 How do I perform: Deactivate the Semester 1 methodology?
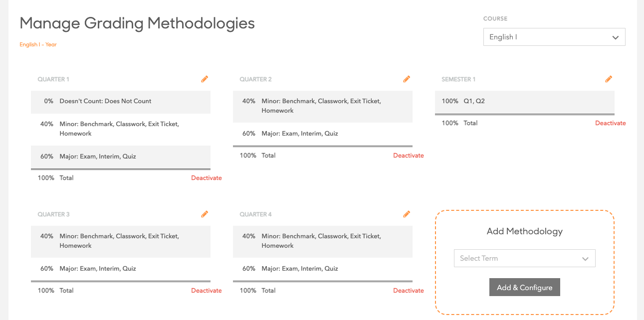(x=610, y=123)
